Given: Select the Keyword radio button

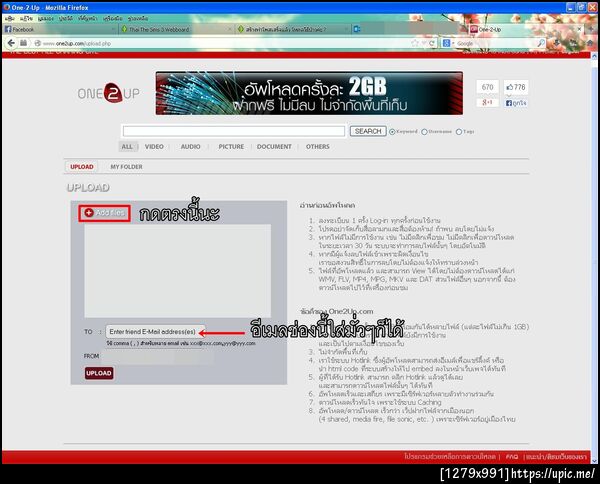Looking at the screenshot, I should pos(392,132).
